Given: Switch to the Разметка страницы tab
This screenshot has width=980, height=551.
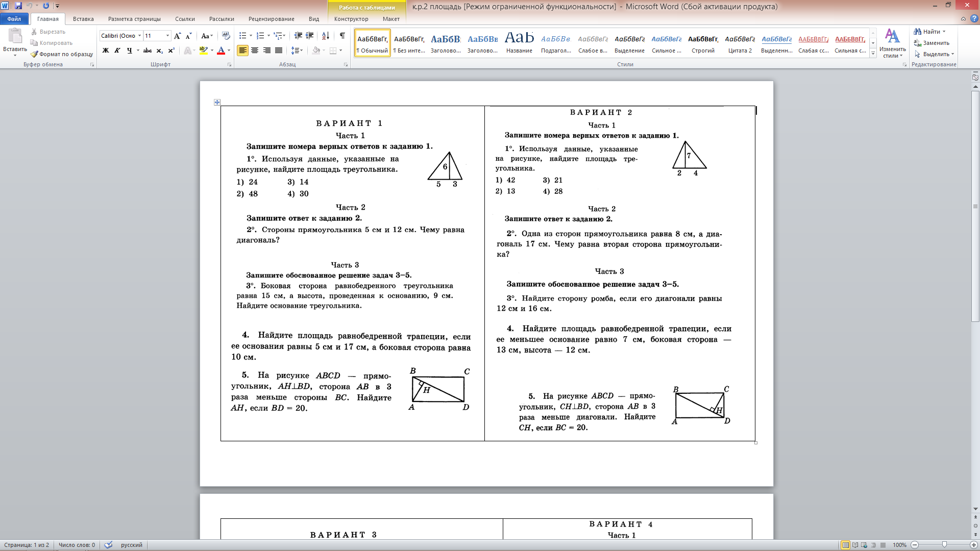Looking at the screenshot, I should pyautogui.click(x=134, y=19).
